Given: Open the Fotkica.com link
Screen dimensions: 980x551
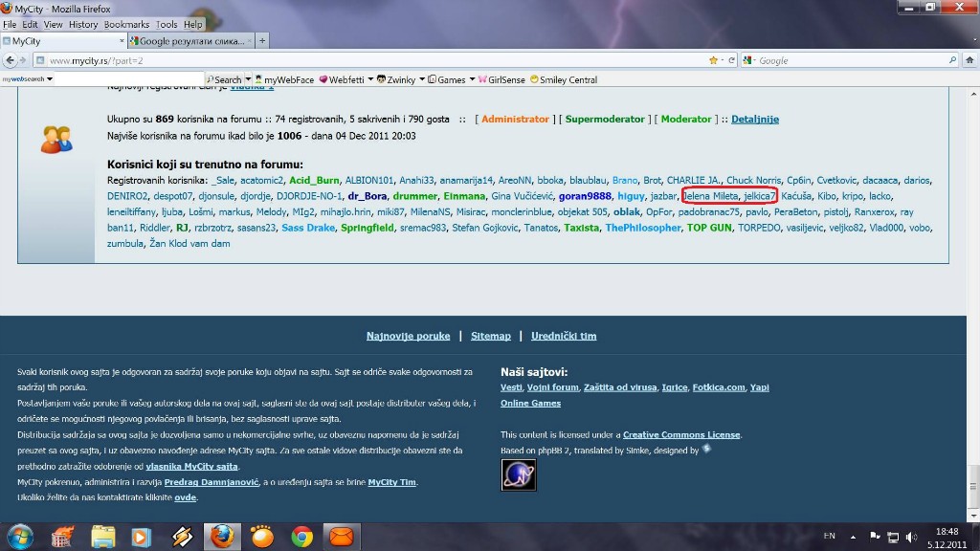Looking at the screenshot, I should click(719, 387).
